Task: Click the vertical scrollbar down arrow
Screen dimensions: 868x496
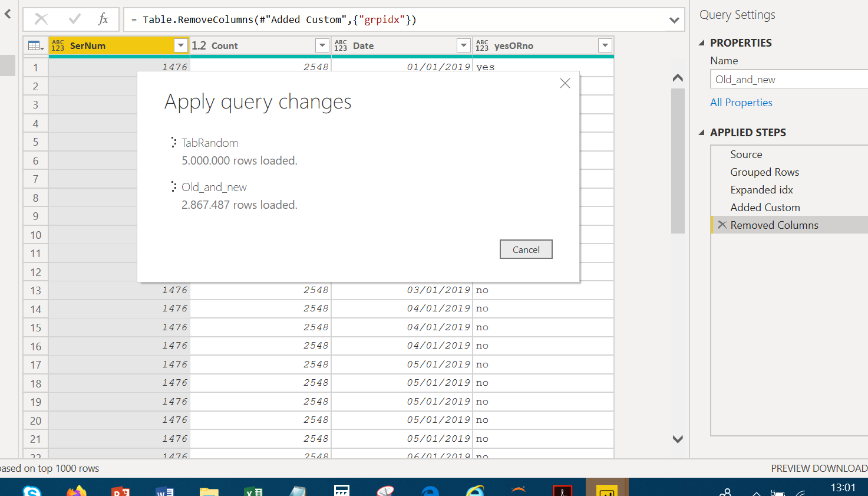Action: 678,439
